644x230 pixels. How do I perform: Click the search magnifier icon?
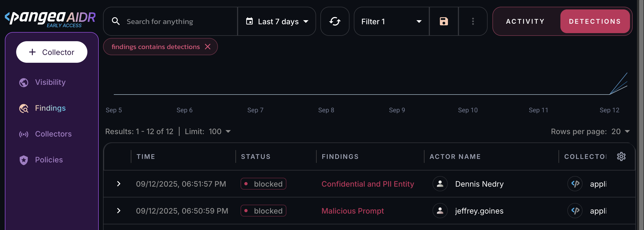click(x=116, y=21)
